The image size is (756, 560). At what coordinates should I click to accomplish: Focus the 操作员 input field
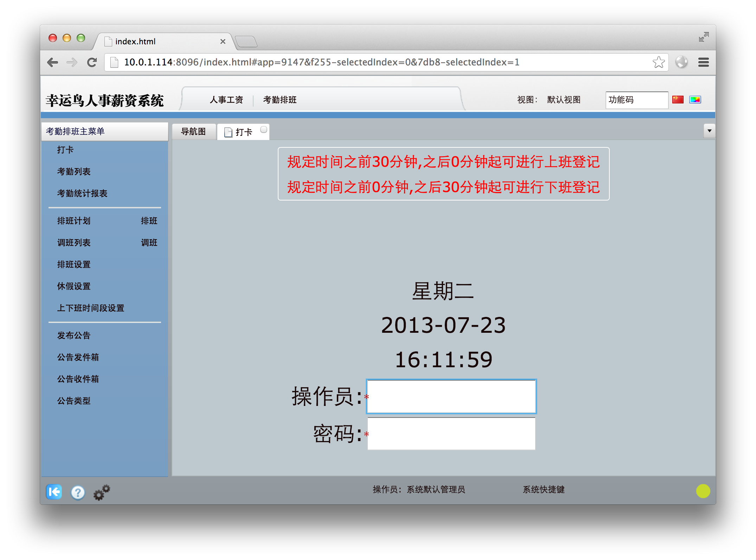tap(451, 396)
